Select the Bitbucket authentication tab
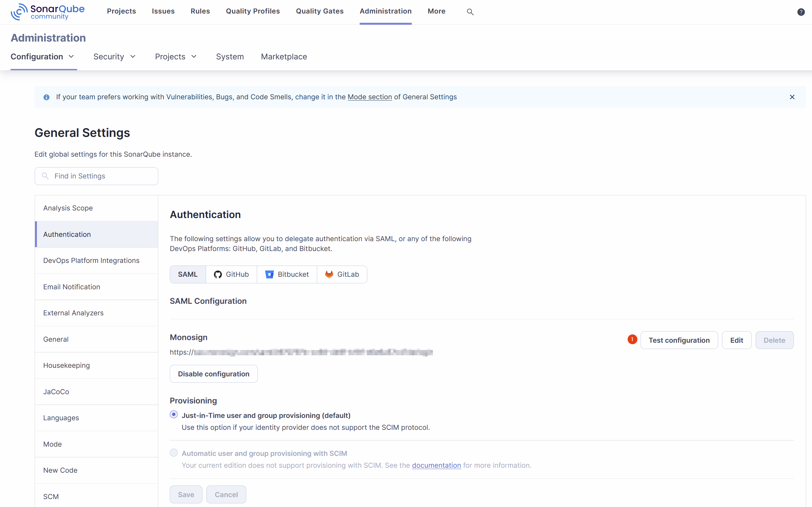The image size is (812, 507). point(287,274)
